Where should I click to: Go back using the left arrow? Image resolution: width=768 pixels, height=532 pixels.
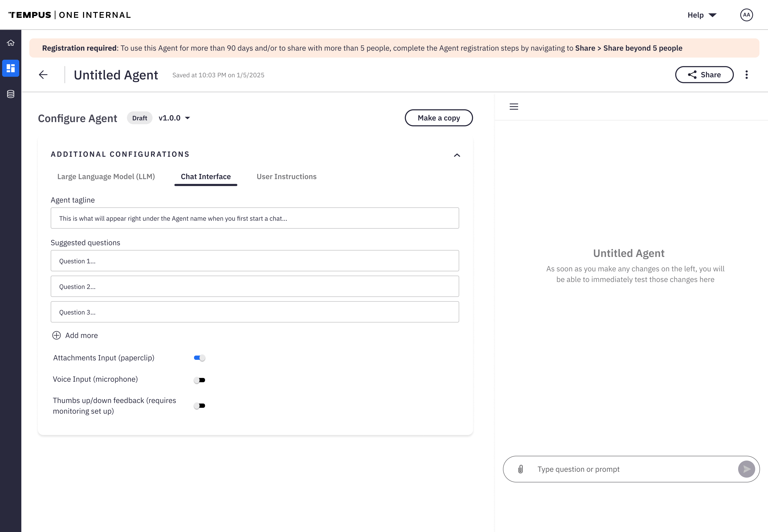pyautogui.click(x=43, y=75)
